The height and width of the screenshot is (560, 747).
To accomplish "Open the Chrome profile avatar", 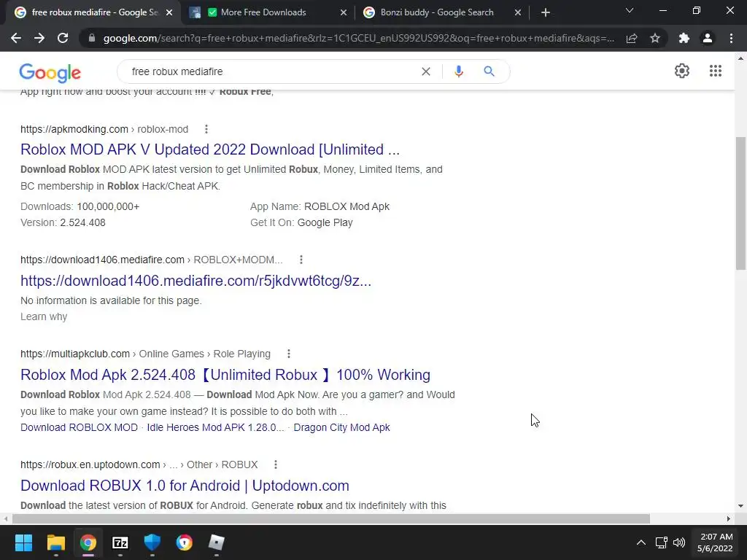I will (x=708, y=38).
